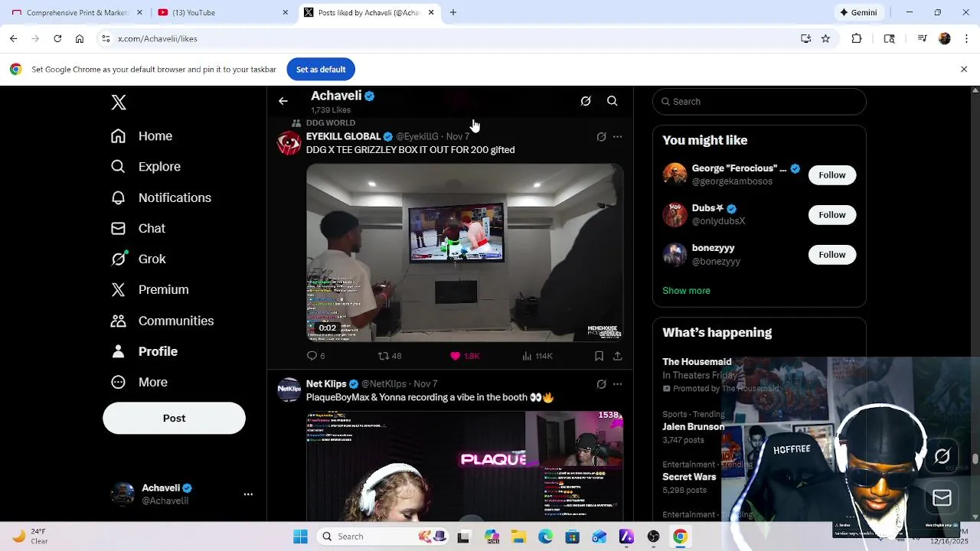Close the Posts liked by Achaveli tab

(x=431, y=12)
